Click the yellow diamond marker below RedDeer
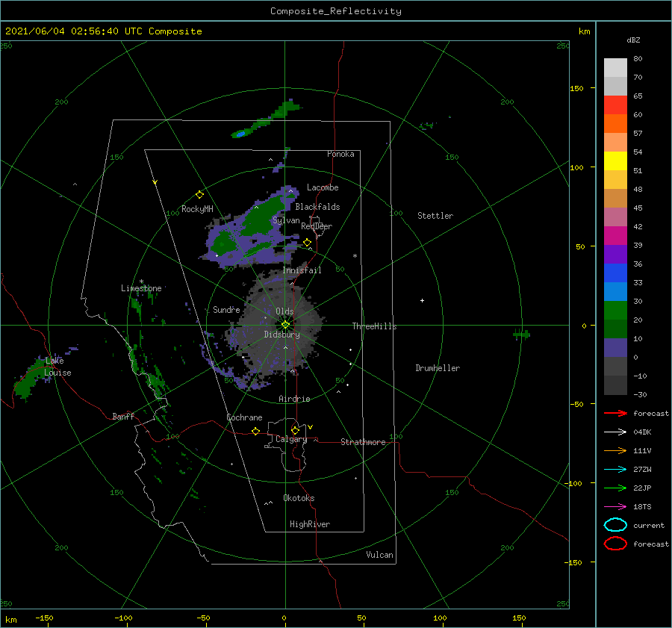The image size is (672, 628). pyautogui.click(x=307, y=243)
